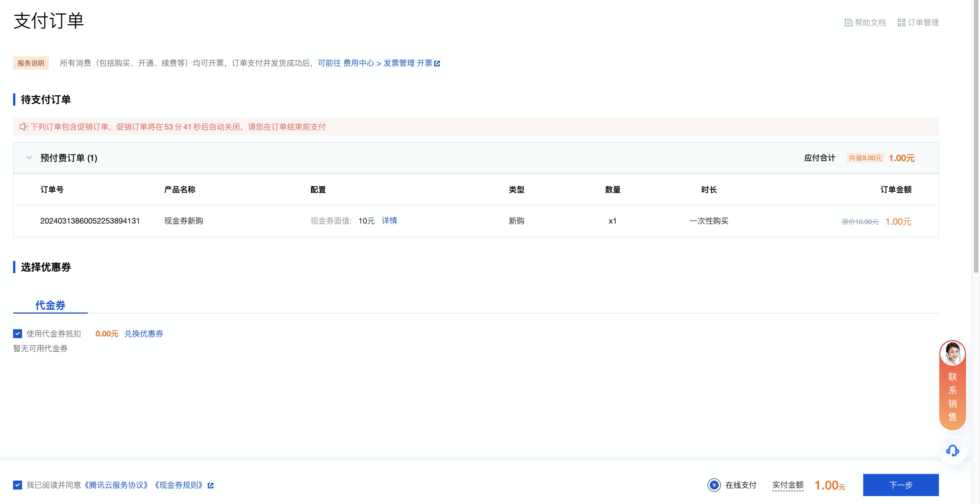The image size is (980, 504).
Task: Click the 现金券新购 product name
Action: [184, 221]
